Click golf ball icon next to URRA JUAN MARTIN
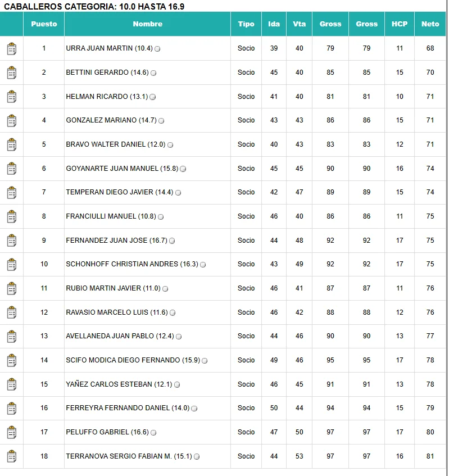The image size is (449, 476). (157, 49)
